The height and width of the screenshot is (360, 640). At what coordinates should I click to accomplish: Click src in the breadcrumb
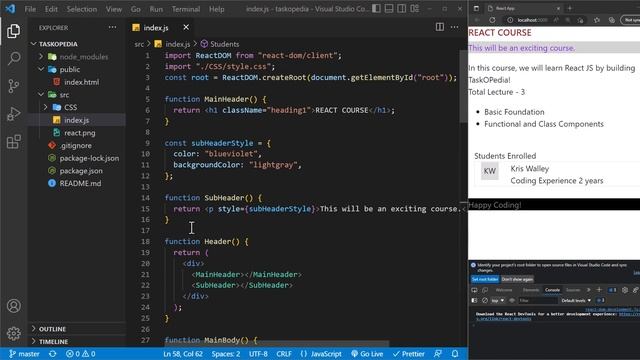click(x=139, y=44)
